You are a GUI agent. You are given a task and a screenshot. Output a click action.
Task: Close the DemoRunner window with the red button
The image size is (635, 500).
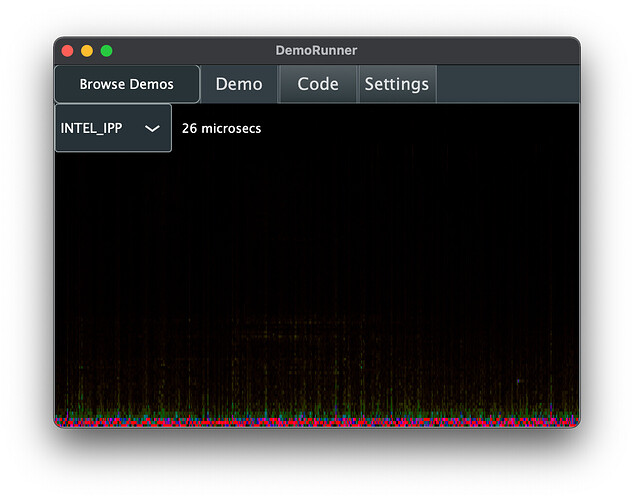pyautogui.click(x=67, y=51)
